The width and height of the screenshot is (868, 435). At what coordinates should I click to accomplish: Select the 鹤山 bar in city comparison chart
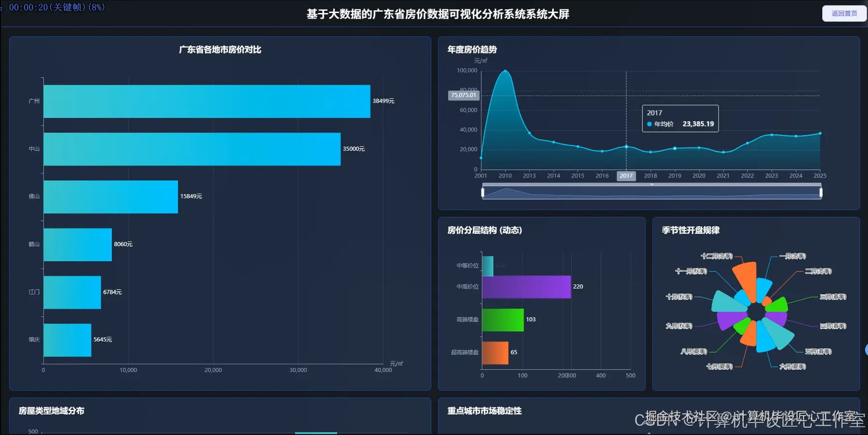pyautogui.click(x=77, y=245)
